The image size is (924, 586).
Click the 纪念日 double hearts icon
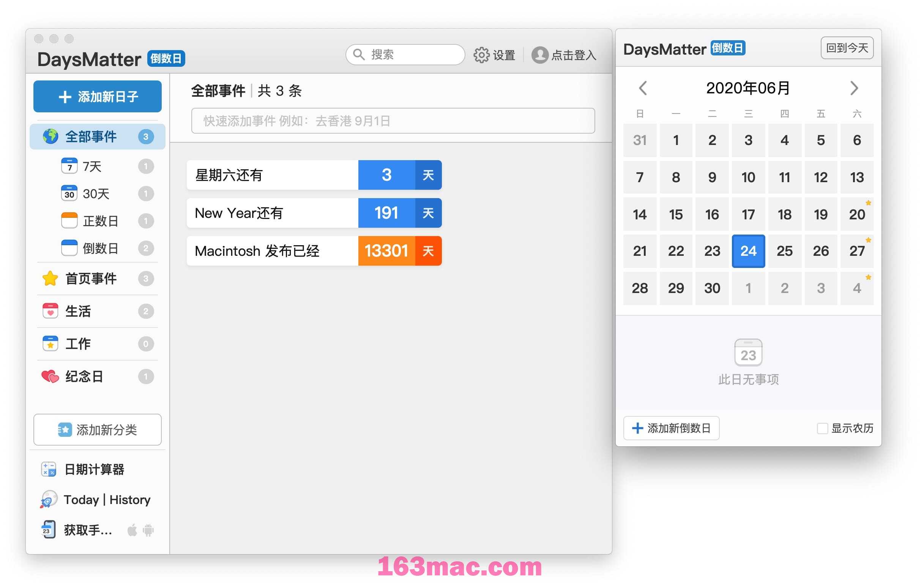pyautogui.click(x=50, y=376)
